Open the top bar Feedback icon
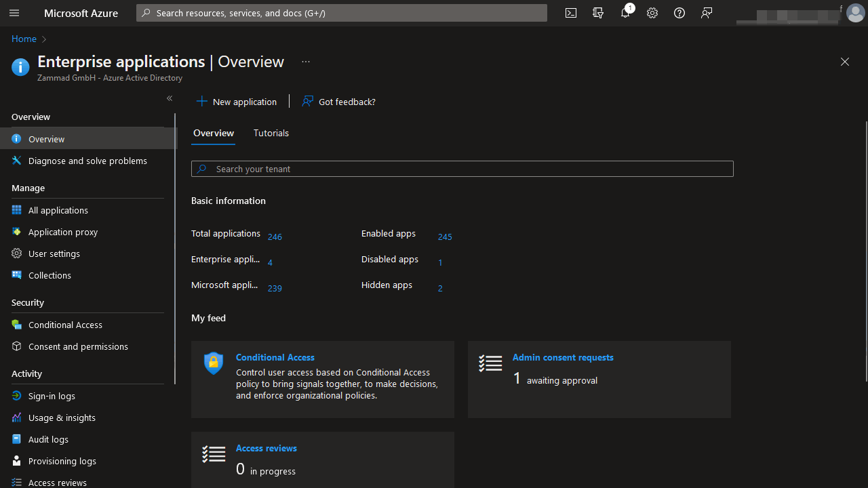868x488 pixels. [707, 13]
